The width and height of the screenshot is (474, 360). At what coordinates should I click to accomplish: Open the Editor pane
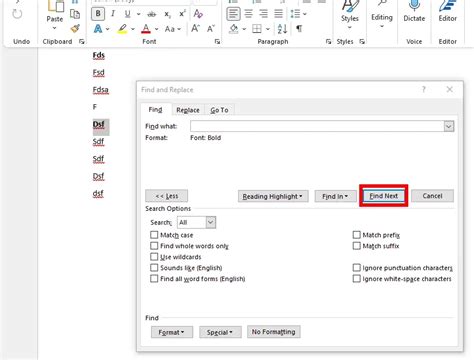[x=448, y=10]
